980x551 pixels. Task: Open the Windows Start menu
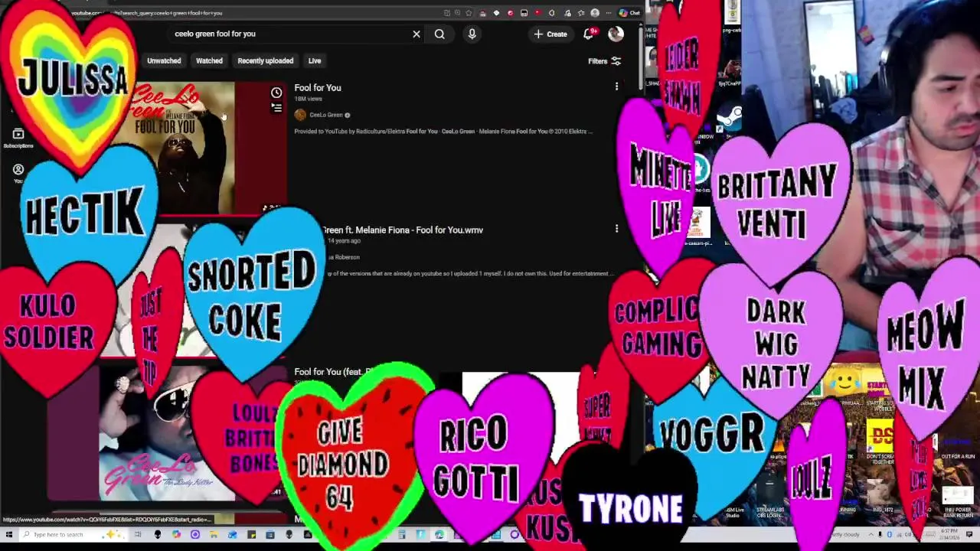[x=8, y=534]
